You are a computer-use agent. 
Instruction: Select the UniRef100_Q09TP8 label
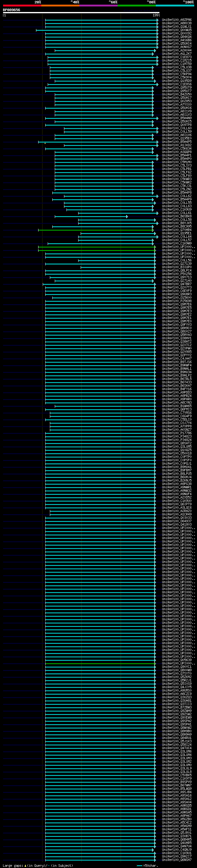[x=176, y=125]
